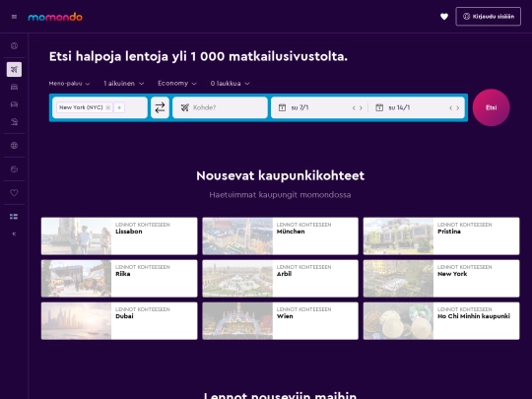Open flights to Riika card
This screenshot has width=532, height=399.
pyautogui.click(x=119, y=279)
